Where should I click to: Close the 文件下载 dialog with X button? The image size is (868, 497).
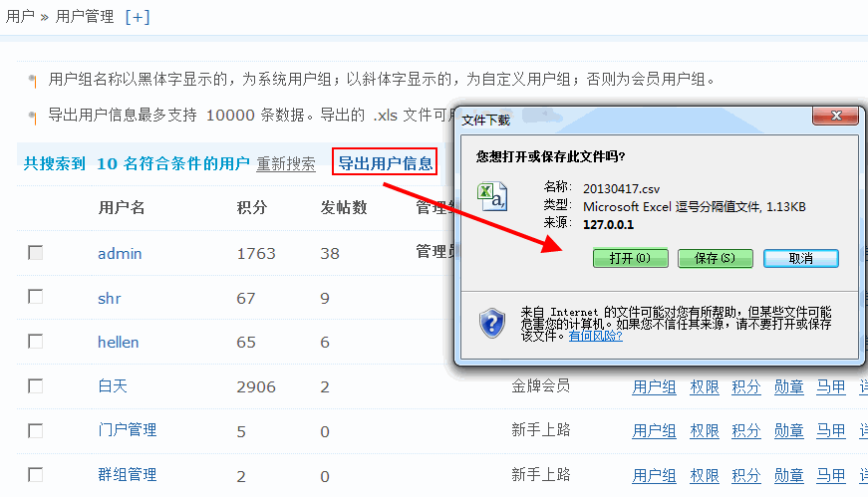click(x=834, y=119)
